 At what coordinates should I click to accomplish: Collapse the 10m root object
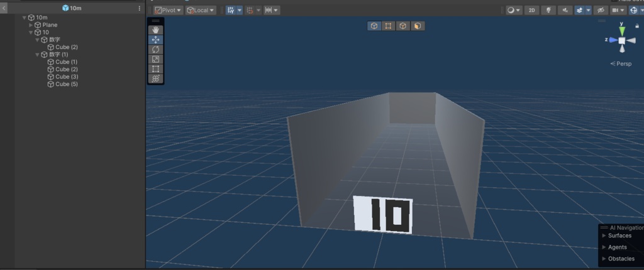point(25,18)
